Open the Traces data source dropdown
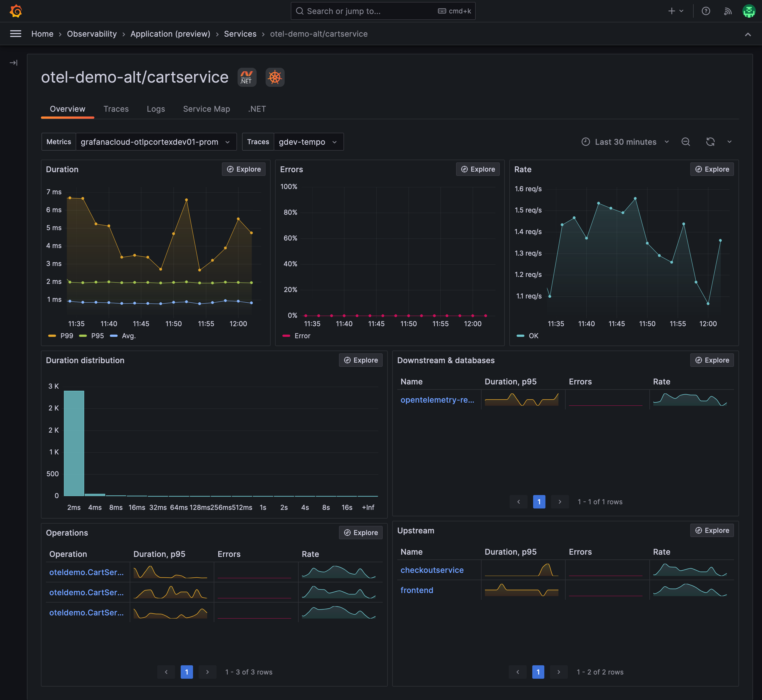Screen dimensions: 762x700 pyautogui.click(x=308, y=142)
